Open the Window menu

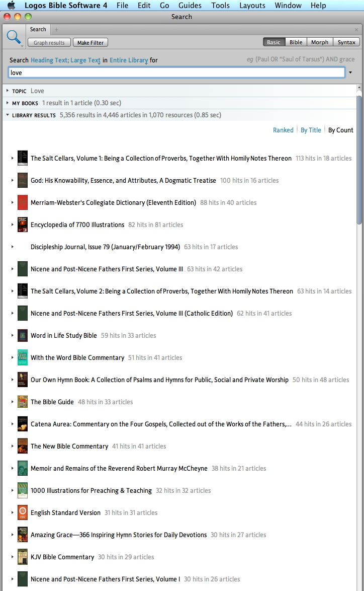(288, 5)
